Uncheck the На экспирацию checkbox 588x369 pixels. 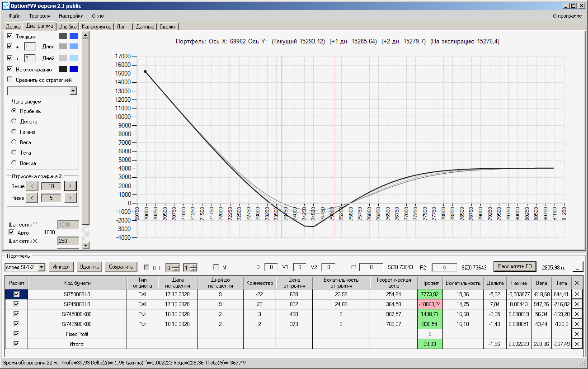click(x=9, y=69)
